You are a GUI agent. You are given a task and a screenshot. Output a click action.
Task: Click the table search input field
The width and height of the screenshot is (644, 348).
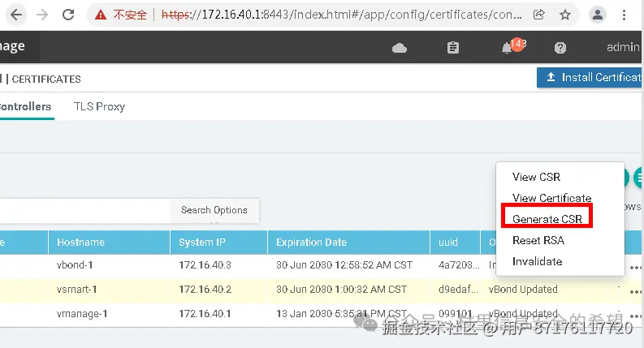[x=84, y=211]
